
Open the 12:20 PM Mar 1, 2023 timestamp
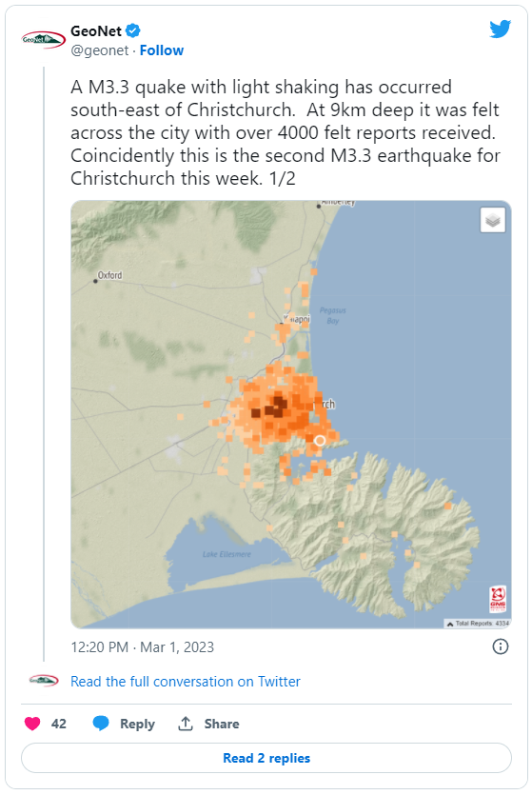pos(143,647)
